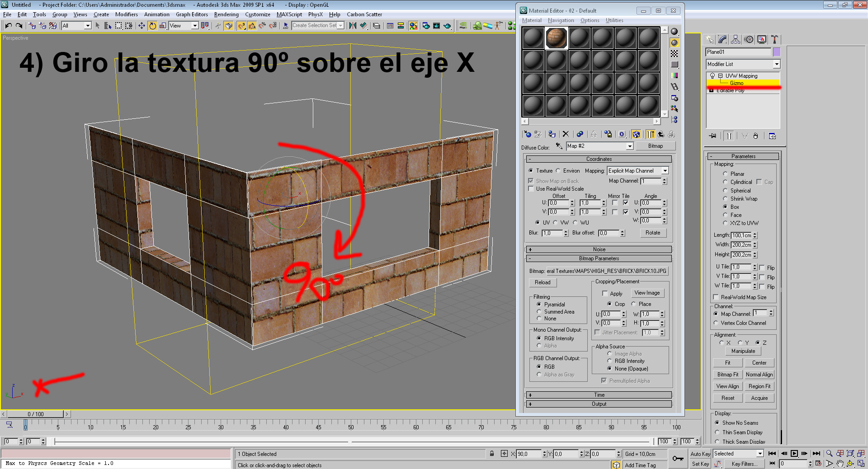This screenshot has width=868, height=469.
Task: Click Pin Stack icon below modifier stack
Action: tap(713, 136)
